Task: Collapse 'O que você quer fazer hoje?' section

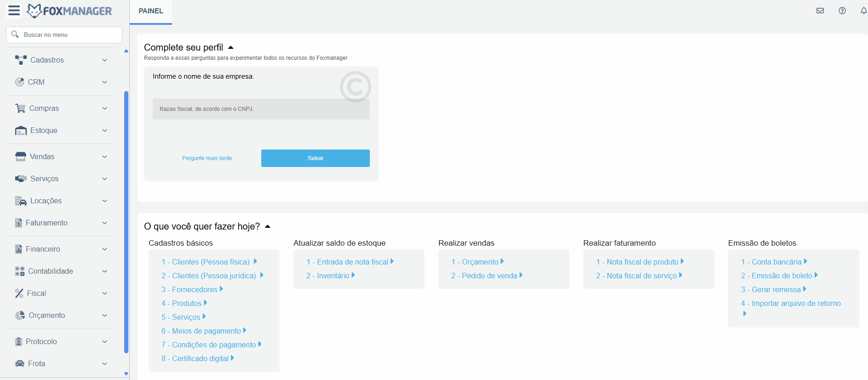Action: (x=268, y=226)
